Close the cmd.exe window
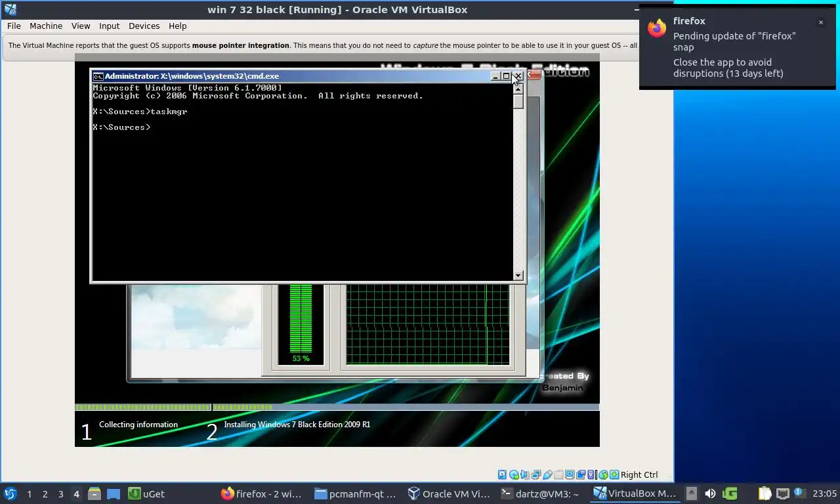This screenshot has height=504, width=840. [517, 76]
